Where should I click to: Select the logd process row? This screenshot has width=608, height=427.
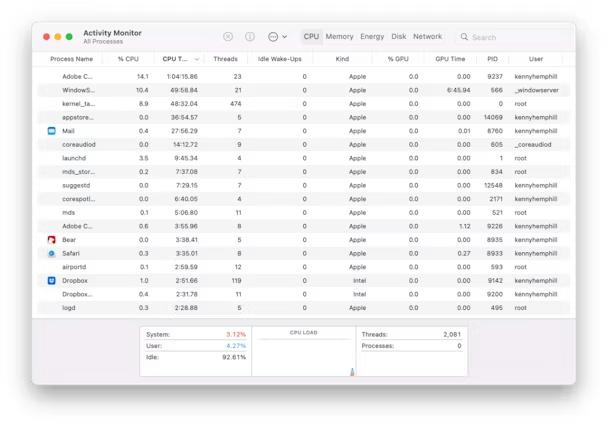[304, 308]
